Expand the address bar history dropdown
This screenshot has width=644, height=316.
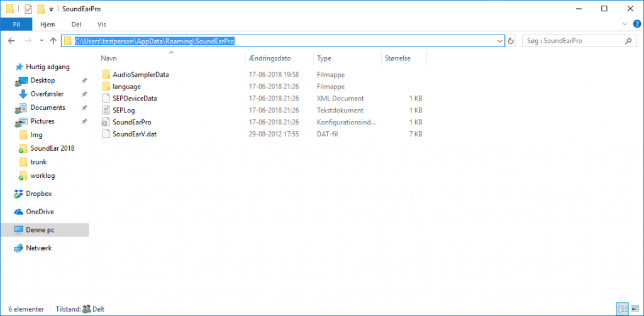(500, 41)
